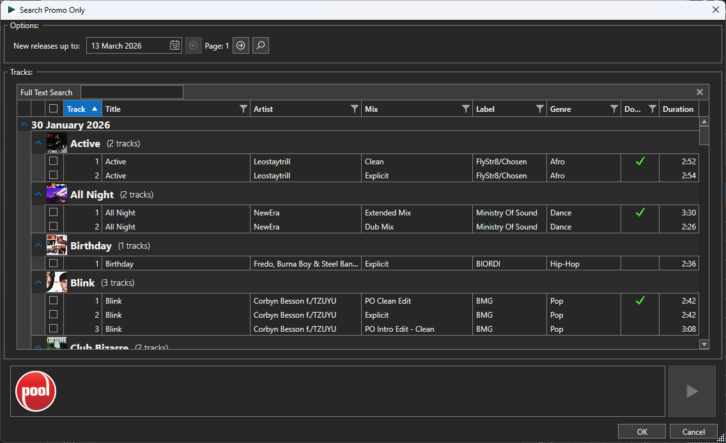Collapse the Blink track group
Image resolution: width=726 pixels, height=443 pixels.
coord(38,283)
